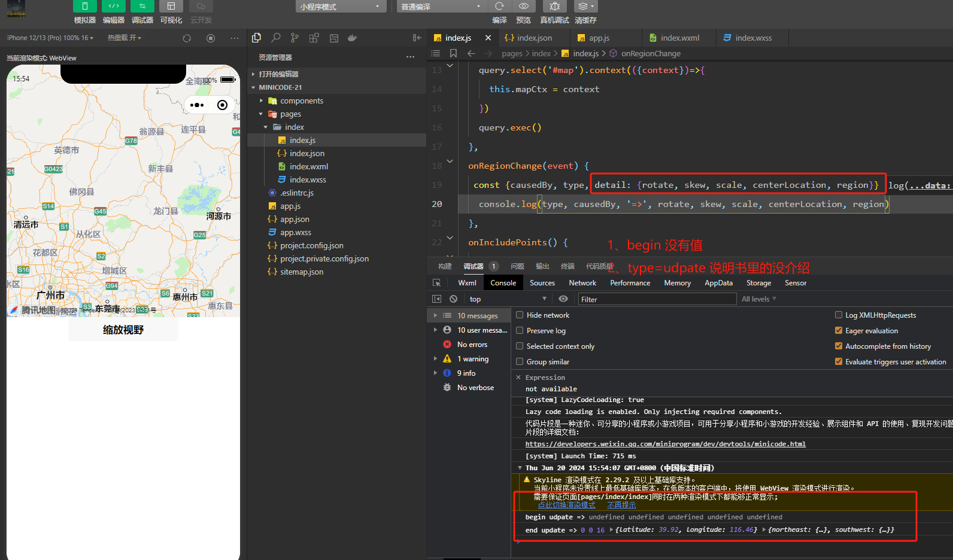Toggle the editor (编辑器) panel icon
This screenshot has width=953, height=560.
click(x=113, y=7)
